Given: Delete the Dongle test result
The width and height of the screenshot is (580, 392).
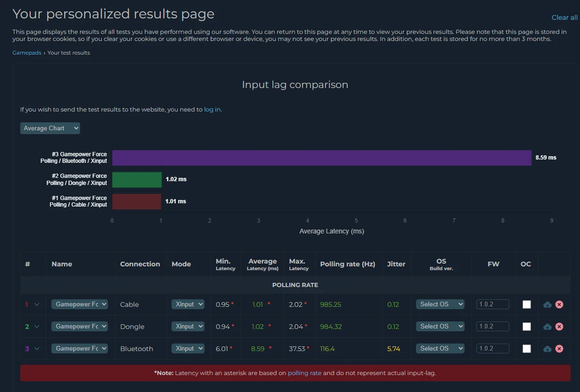Looking at the screenshot, I should [559, 327].
